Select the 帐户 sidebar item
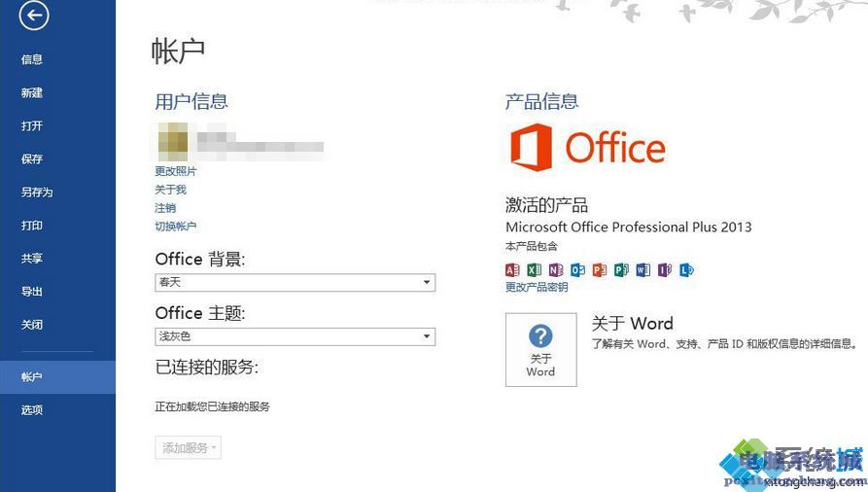Viewport: 868px width, 492px height. 57,377
